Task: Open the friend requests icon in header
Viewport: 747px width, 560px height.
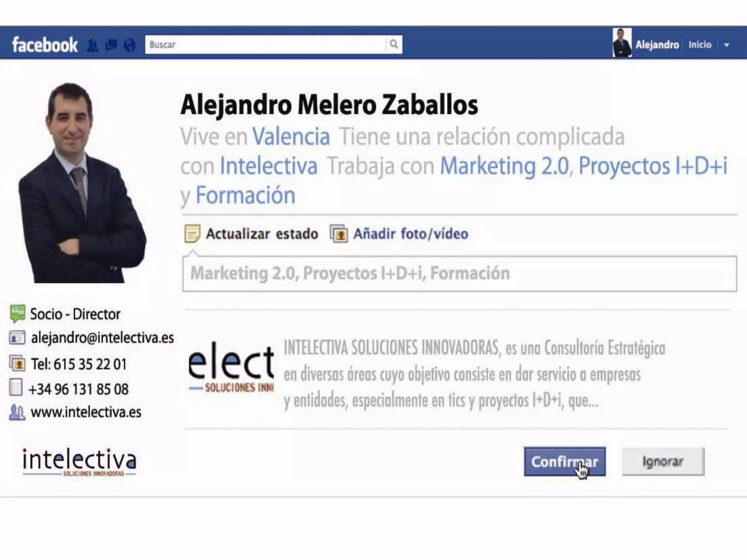Action: click(x=93, y=45)
